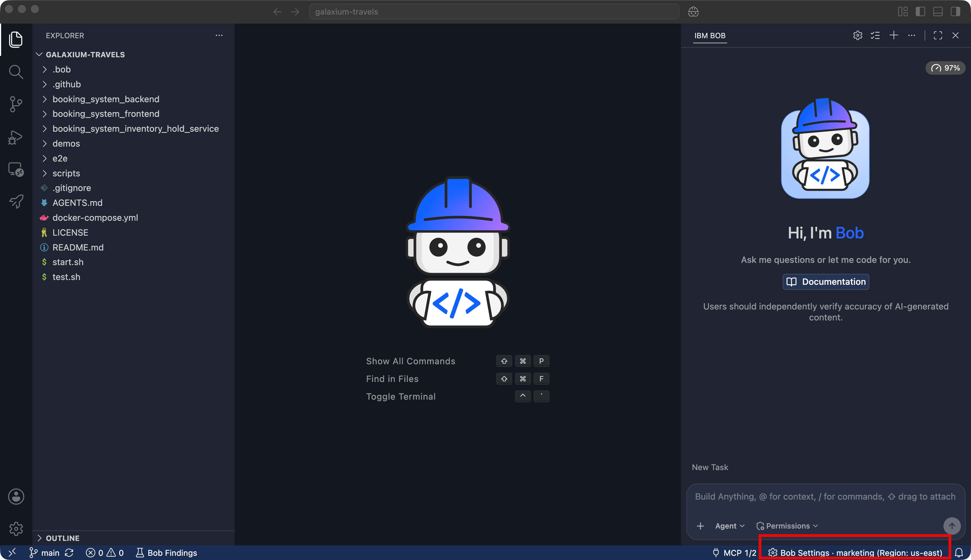Open IBM Bob panel settings gear
This screenshot has height=560, width=971.
pyautogui.click(x=857, y=35)
